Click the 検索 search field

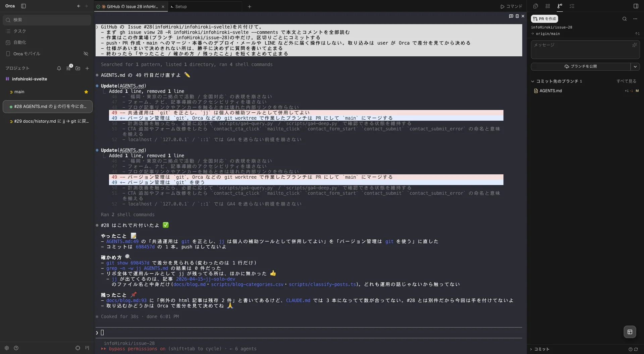[x=47, y=20]
